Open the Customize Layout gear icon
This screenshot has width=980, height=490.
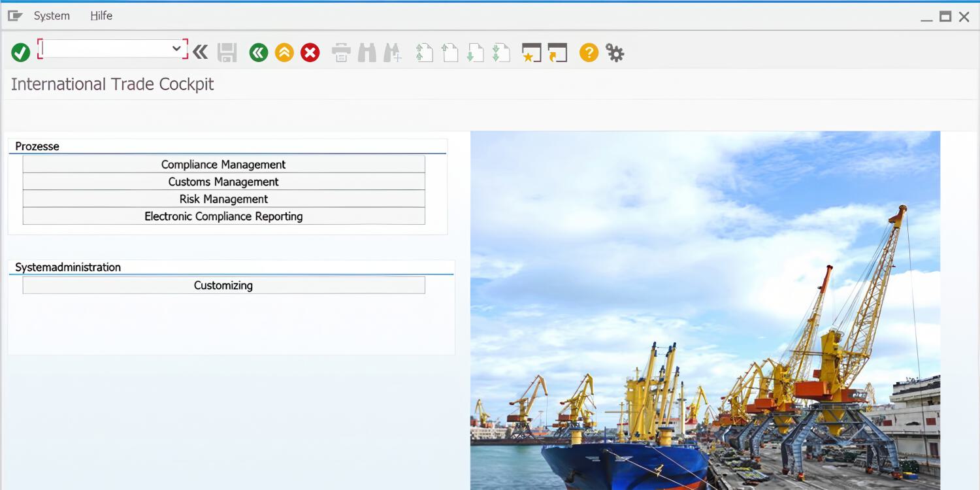tap(615, 52)
